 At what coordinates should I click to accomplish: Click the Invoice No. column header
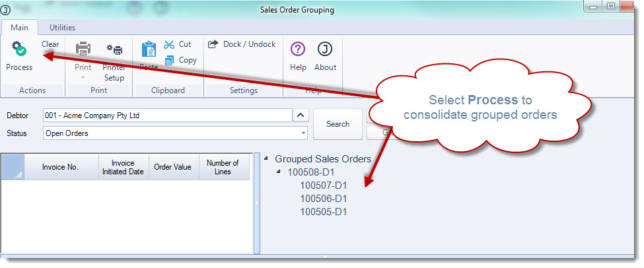coord(60,167)
